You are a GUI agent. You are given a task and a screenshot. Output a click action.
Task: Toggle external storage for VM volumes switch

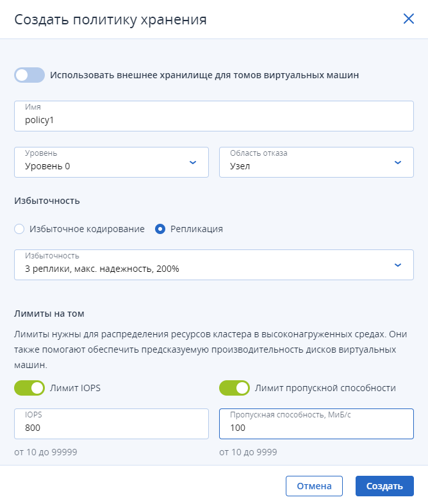pos(29,75)
